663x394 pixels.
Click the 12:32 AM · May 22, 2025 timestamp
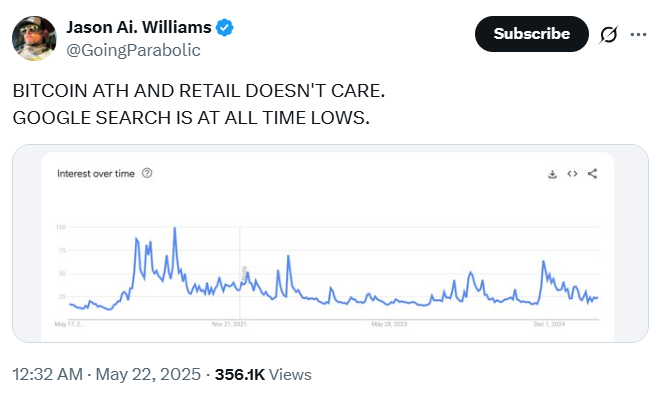click(x=107, y=375)
